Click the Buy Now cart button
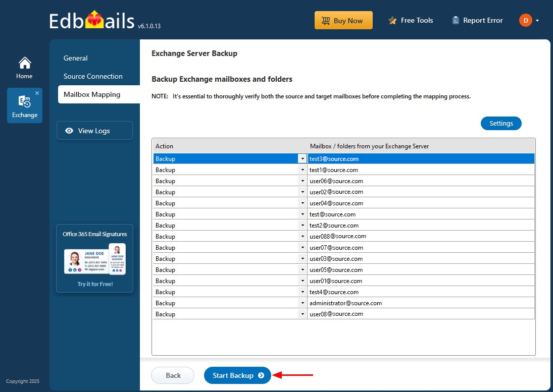553x392 pixels. click(x=343, y=20)
